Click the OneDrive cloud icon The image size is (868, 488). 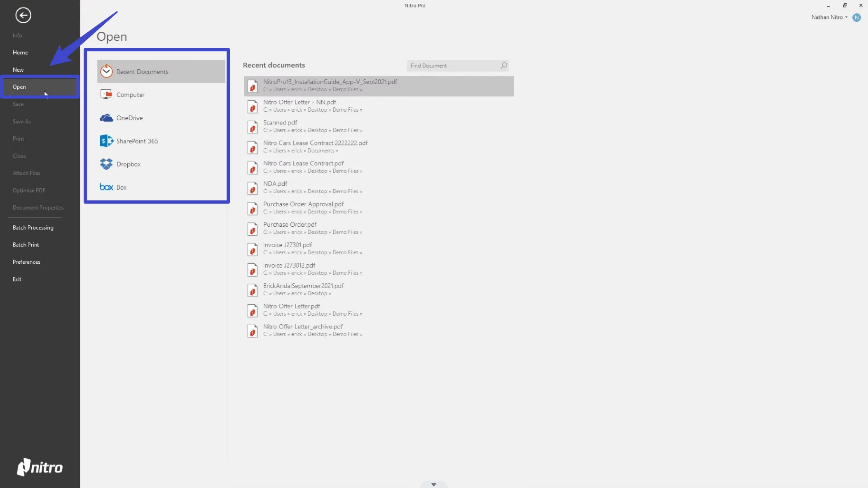pos(106,117)
